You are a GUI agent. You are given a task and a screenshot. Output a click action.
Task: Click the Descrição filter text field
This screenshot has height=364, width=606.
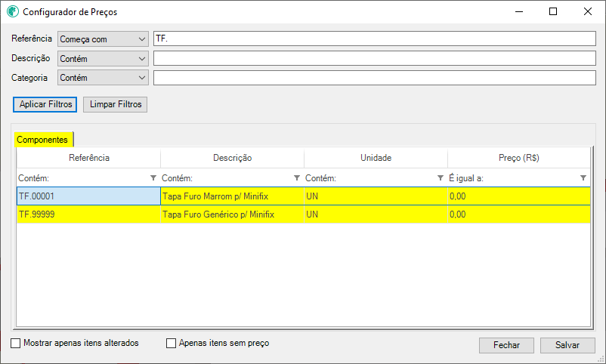pyautogui.click(x=375, y=58)
